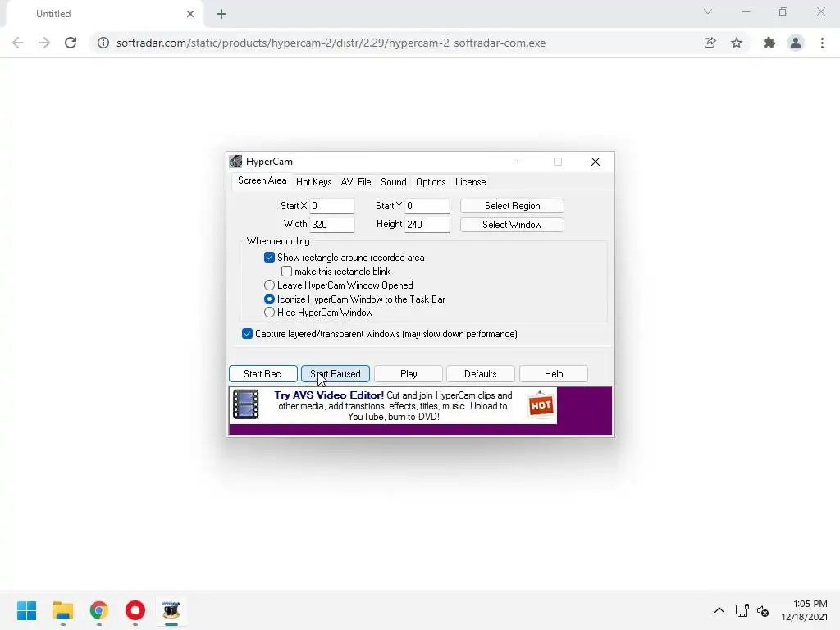Viewport: 840px width, 630px height.
Task: Open the Sound tab
Action: (393, 182)
